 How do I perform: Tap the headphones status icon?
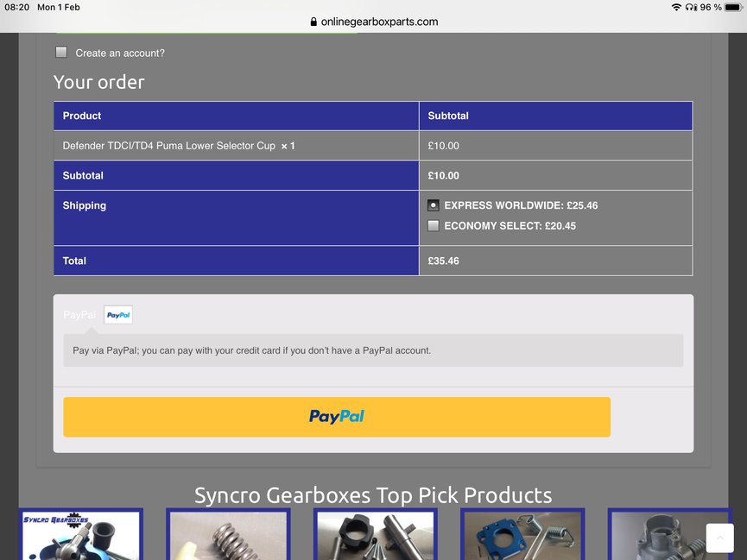coord(691,7)
